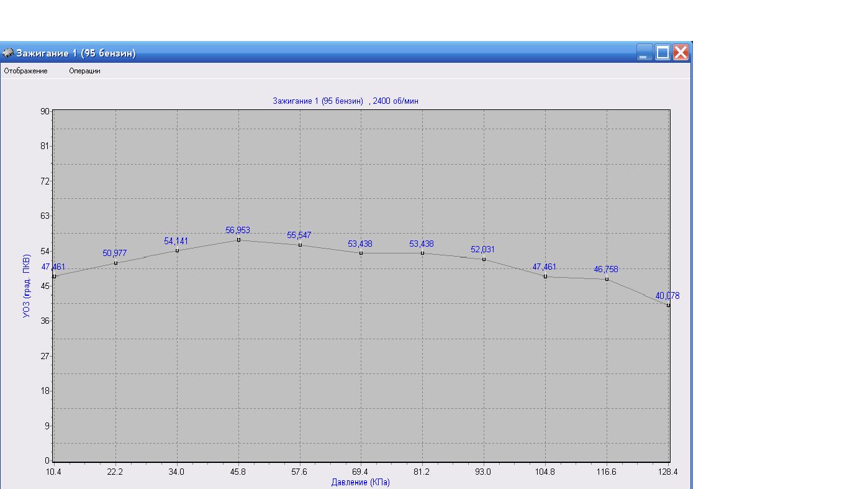The image size is (868, 489).
Task: Open the Отображение menu
Action: click(x=25, y=71)
